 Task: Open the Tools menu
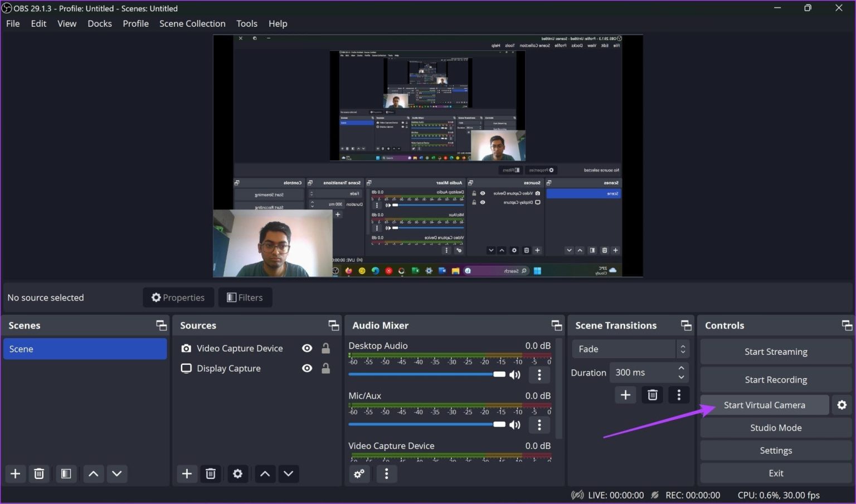coord(247,23)
